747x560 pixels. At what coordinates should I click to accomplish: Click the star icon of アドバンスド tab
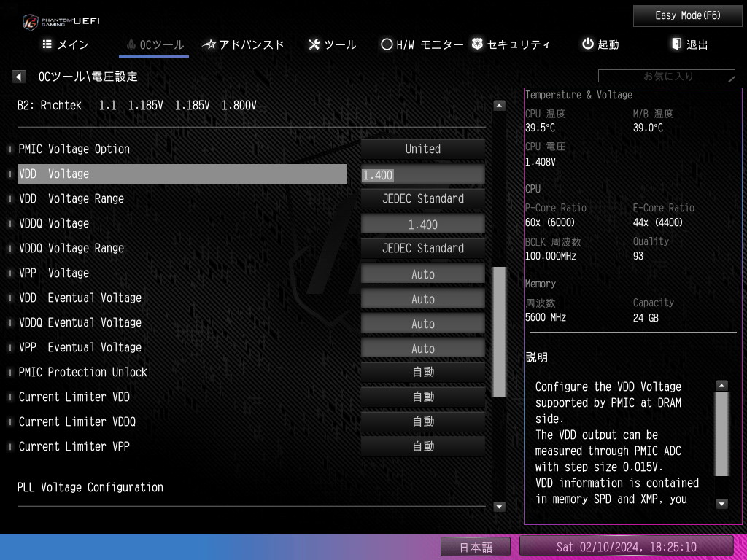pos(209,44)
